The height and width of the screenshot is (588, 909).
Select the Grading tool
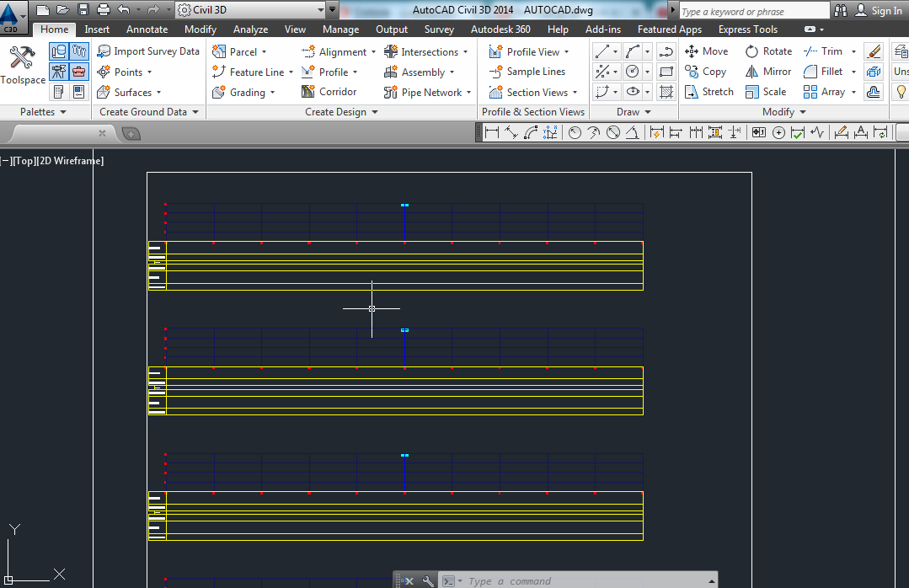(245, 92)
